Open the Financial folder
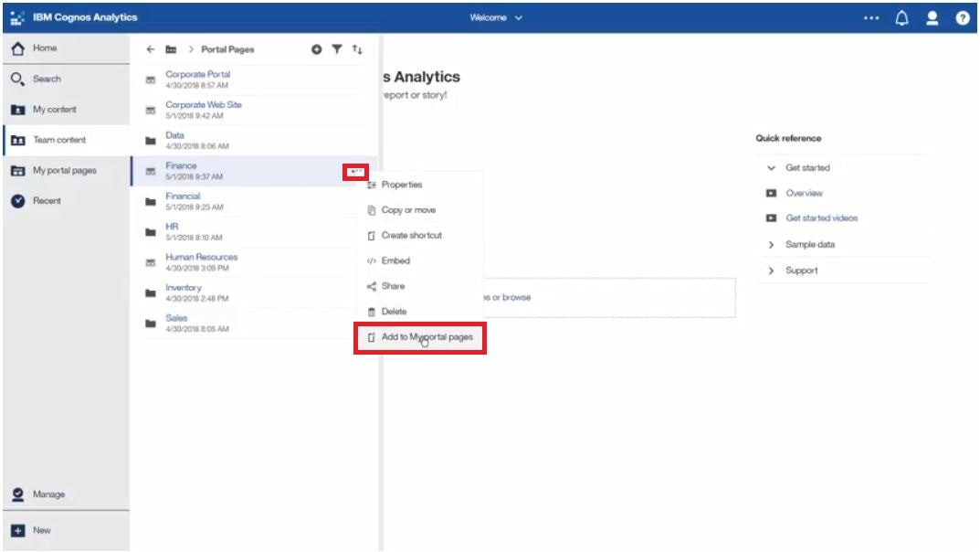This screenshot has height=552, width=980. 183,196
